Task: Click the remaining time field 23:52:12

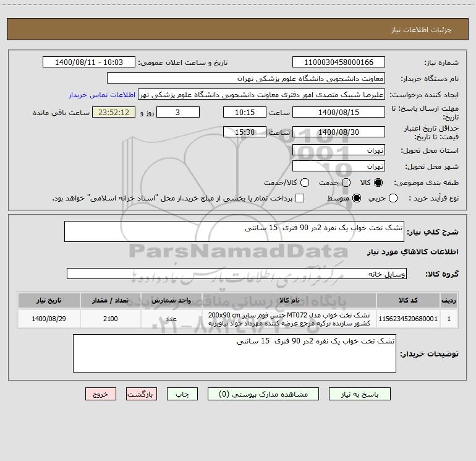Action: (x=114, y=112)
